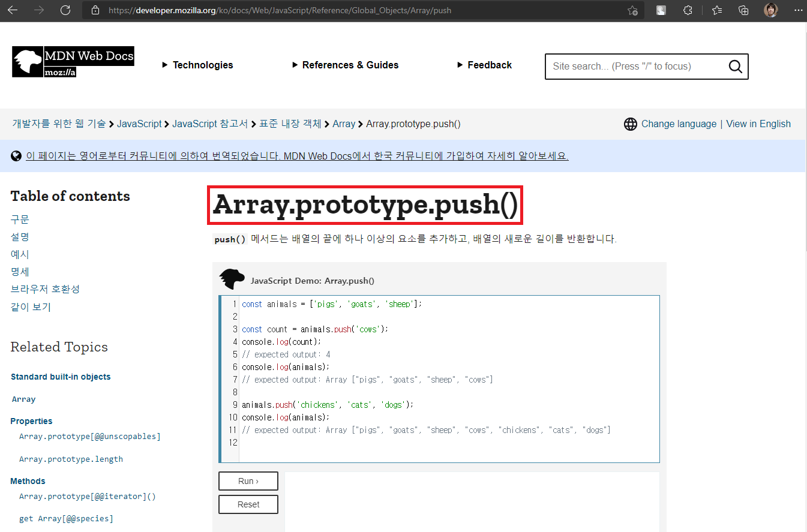The height and width of the screenshot is (532, 807).
Task: Refresh the page with the reload icon
Action: pyautogui.click(x=66, y=10)
